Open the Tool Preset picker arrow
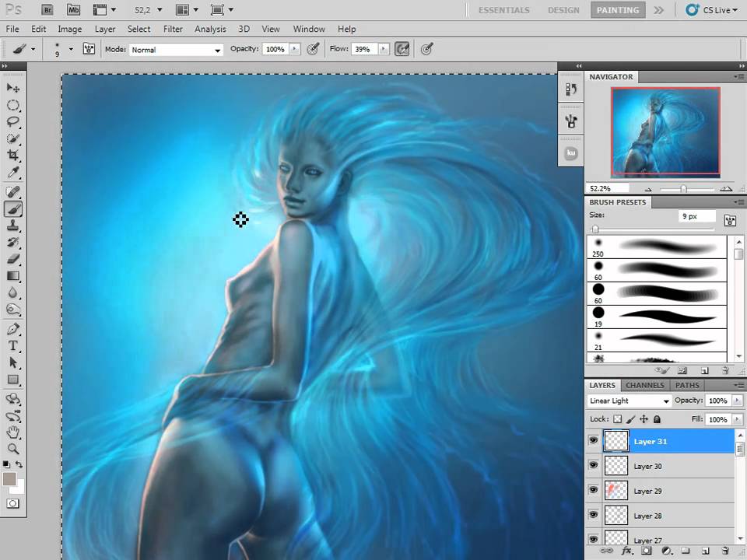Screen dimensions: 747x560 (33, 48)
